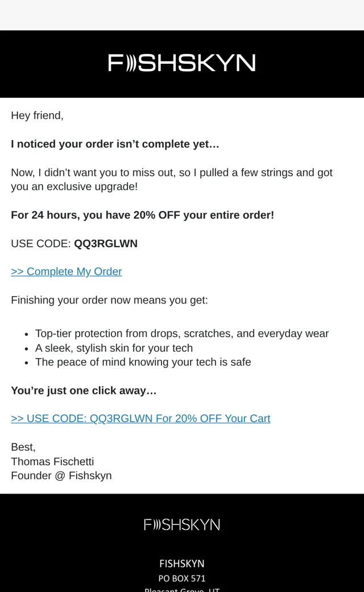Click the '20% OFF your entire order' headline
The image size is (364, 592).
point(143,215)
